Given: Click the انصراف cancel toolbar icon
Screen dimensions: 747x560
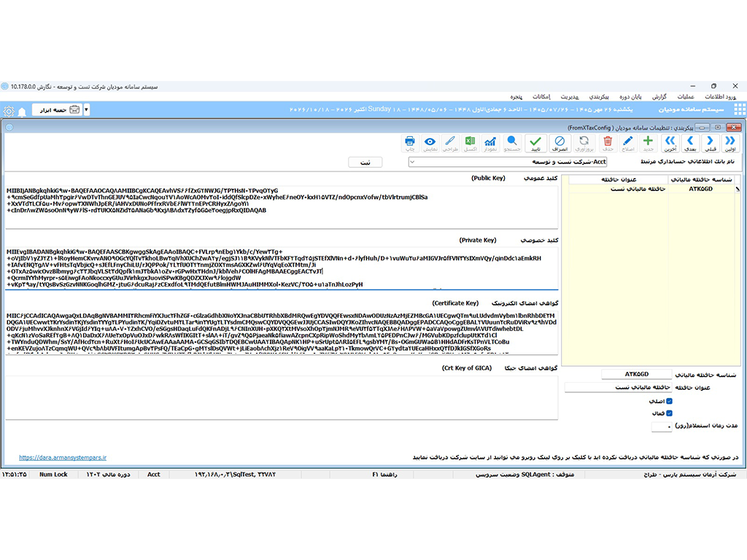Looking at the screenshot, I should point(560,144).
